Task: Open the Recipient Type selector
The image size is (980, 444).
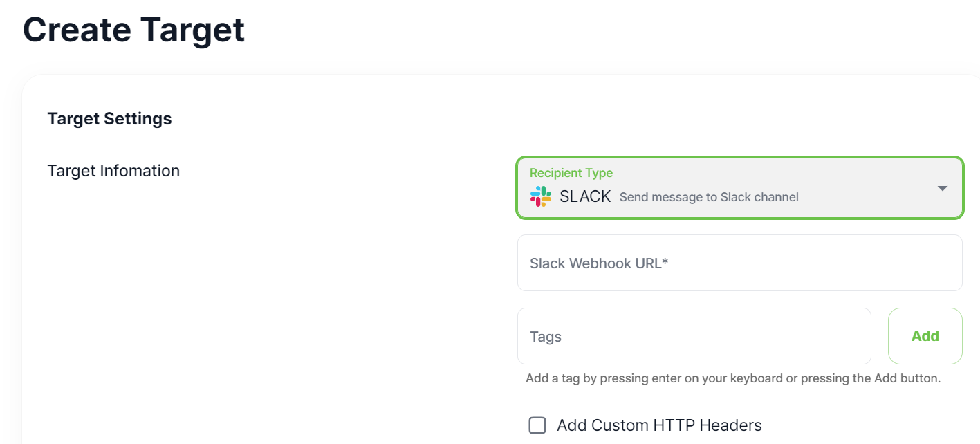Action: (x=739, y=187)
